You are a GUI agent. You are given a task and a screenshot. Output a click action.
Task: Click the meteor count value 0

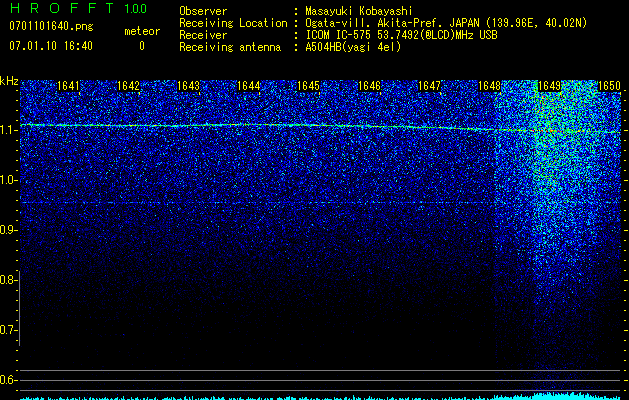pyautogui.click(x=142, y=46)
